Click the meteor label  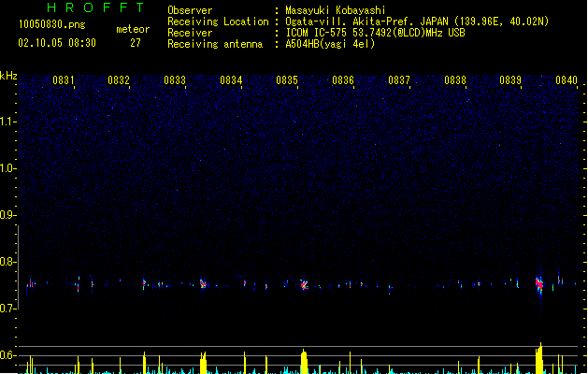pyautogui.click(x=133, y=29)
